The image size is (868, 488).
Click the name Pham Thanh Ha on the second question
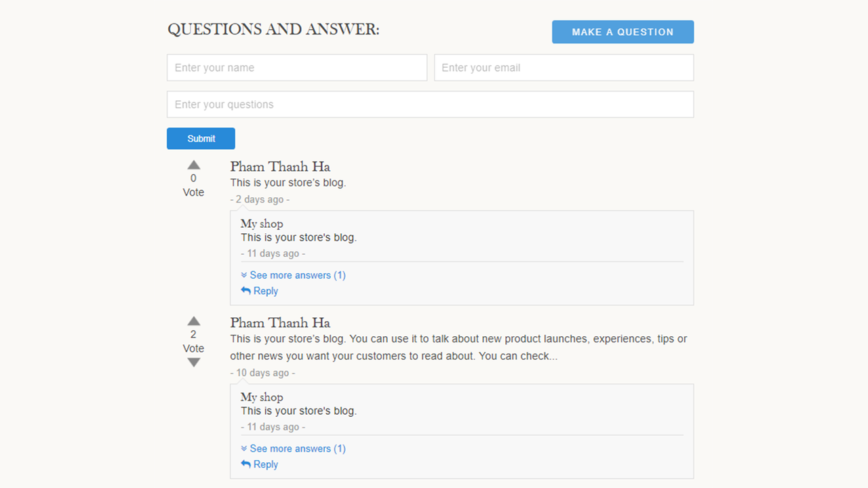click(280, 323)
